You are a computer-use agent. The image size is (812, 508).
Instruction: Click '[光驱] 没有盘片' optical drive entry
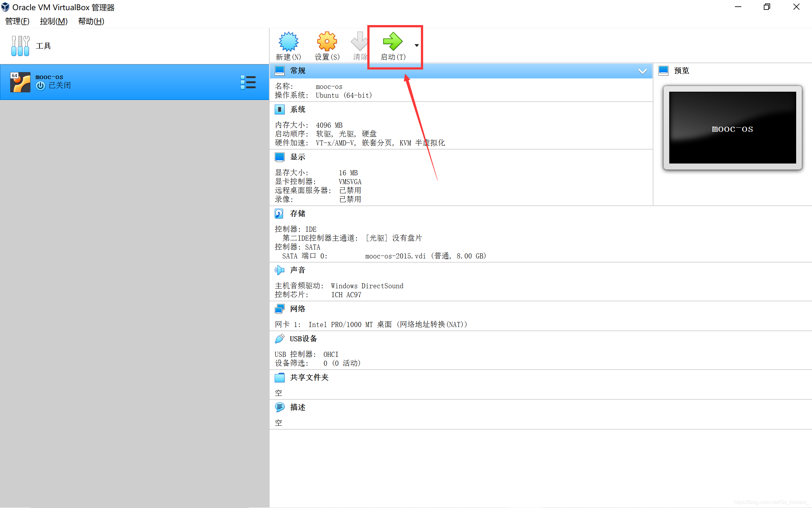pos(394,238)
